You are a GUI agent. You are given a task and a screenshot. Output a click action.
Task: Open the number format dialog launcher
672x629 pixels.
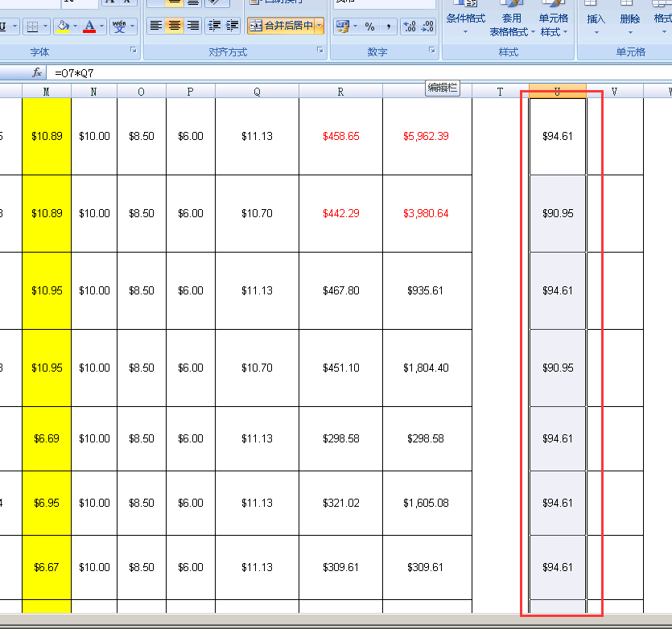click(x=432, y=51)
